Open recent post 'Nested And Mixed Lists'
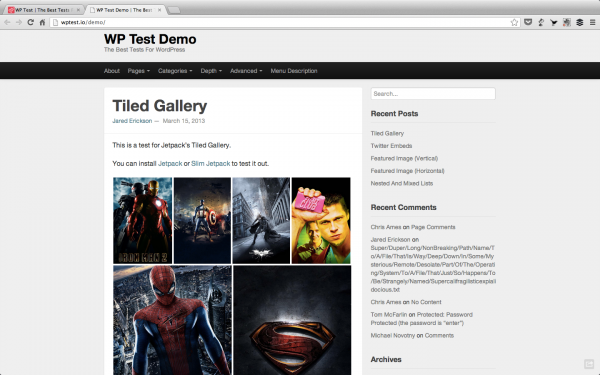The width and height of the screenshot is (600, 375). [x=402, y=183]
